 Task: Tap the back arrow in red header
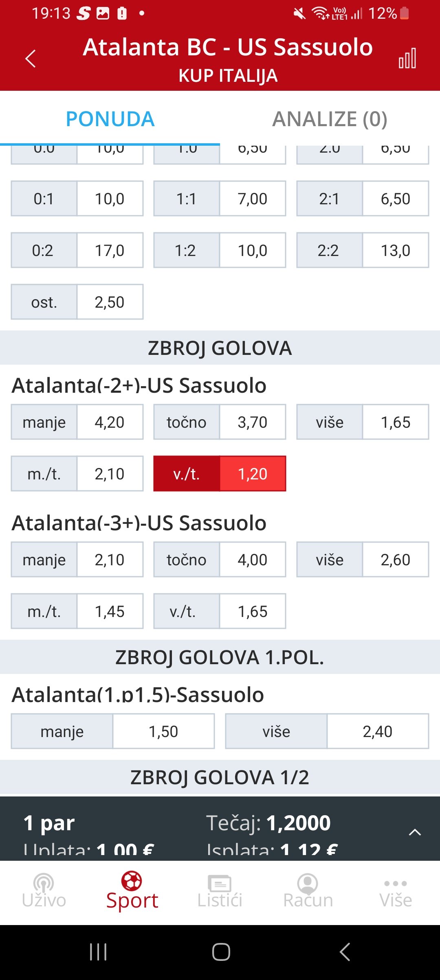(31, 59)
